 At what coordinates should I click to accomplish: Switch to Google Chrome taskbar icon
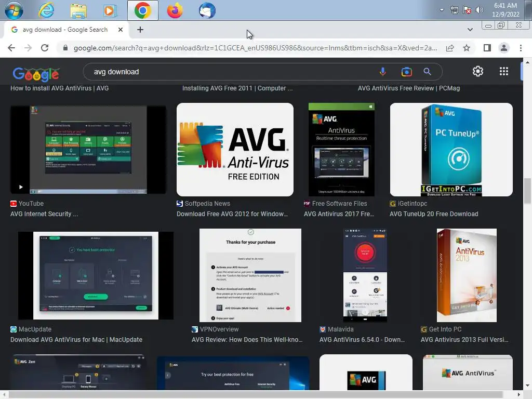(142, 10)
